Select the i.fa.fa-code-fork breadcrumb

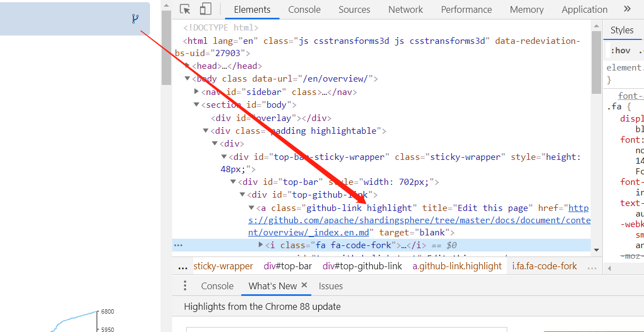(x=544, y=266)
